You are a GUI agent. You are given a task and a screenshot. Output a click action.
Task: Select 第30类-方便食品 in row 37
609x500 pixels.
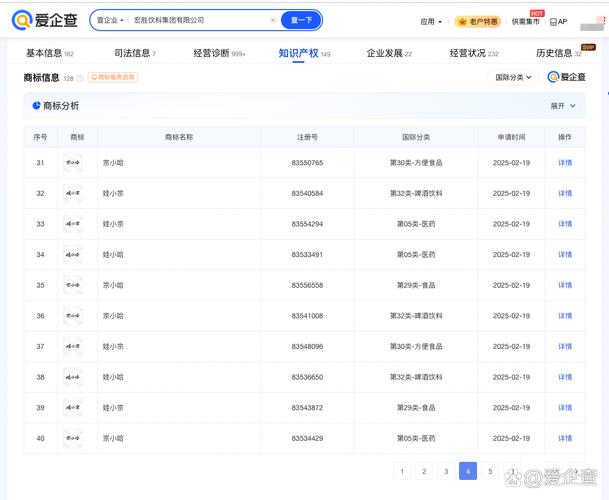coord(416,346)
